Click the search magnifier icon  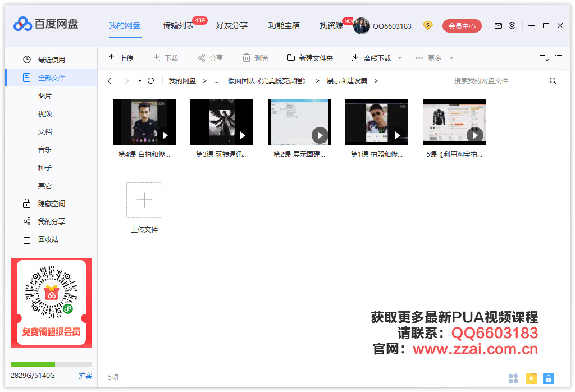coord(553,81)
